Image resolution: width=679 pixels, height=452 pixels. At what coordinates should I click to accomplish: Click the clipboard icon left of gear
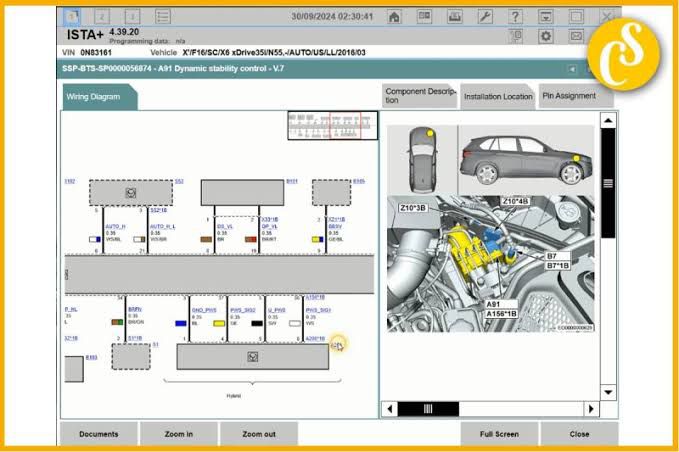point(515,36)
